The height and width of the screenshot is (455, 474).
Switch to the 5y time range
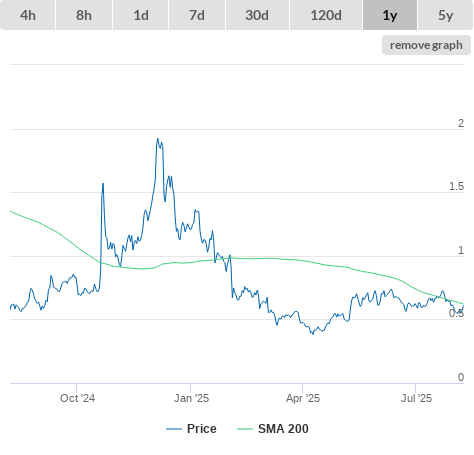(x=445, y=15)
